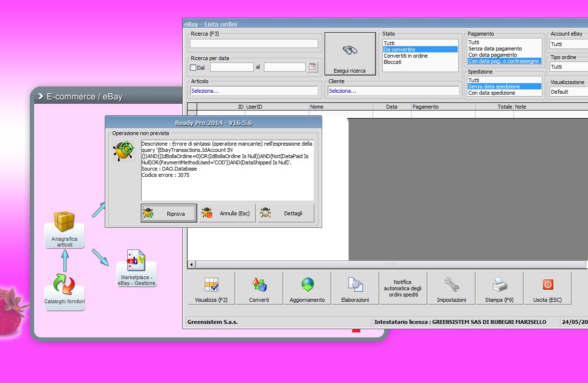This screenshot has width=588, height=383.
Task: Select Con data spedizione option
Action: point(504,93)
